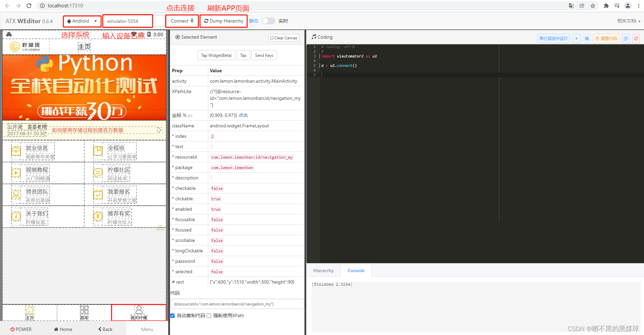
Task: Bookmark this page with the star icon
Action: pos(593,6)
